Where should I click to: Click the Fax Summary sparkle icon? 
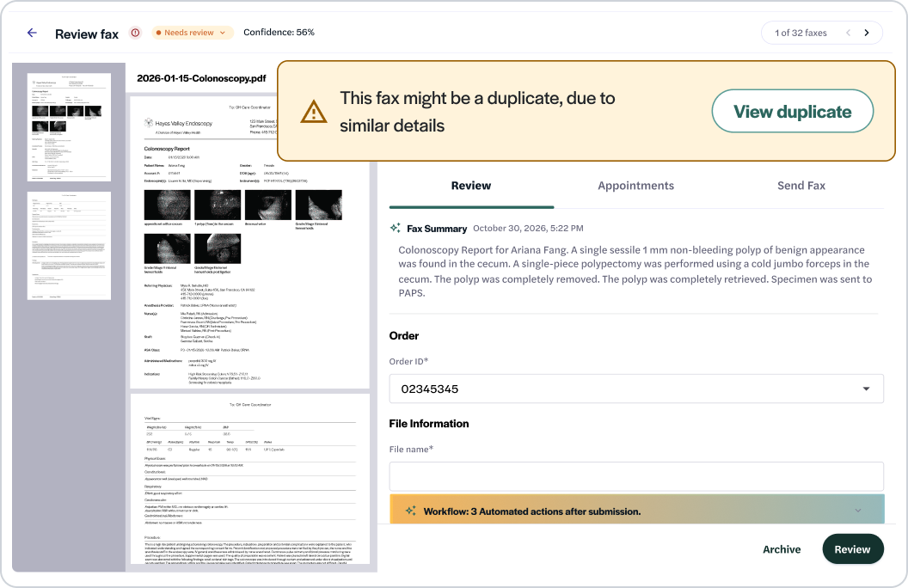[x=396, y=228]
